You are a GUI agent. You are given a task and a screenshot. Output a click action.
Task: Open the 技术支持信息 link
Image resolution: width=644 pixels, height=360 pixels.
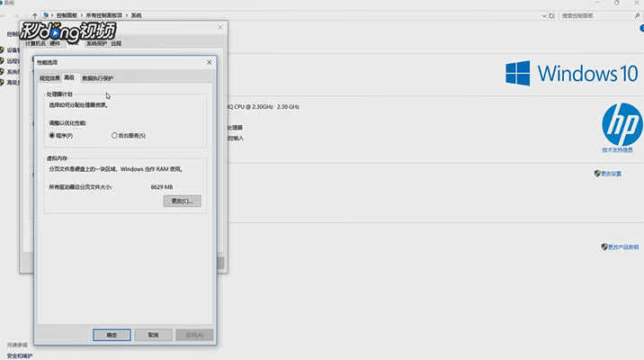click(x=617, y=150)
